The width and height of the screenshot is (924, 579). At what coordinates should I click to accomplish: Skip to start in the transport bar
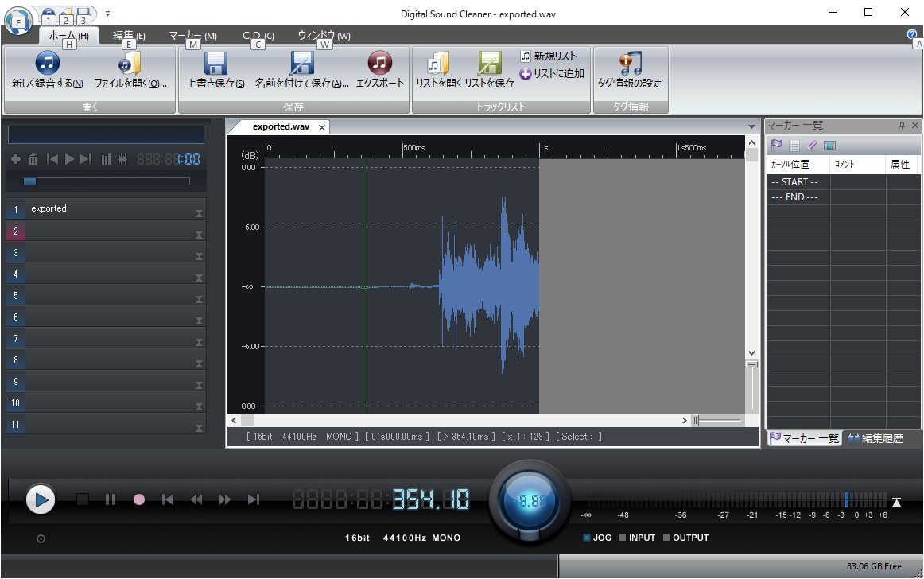click(x=168, y=500)
